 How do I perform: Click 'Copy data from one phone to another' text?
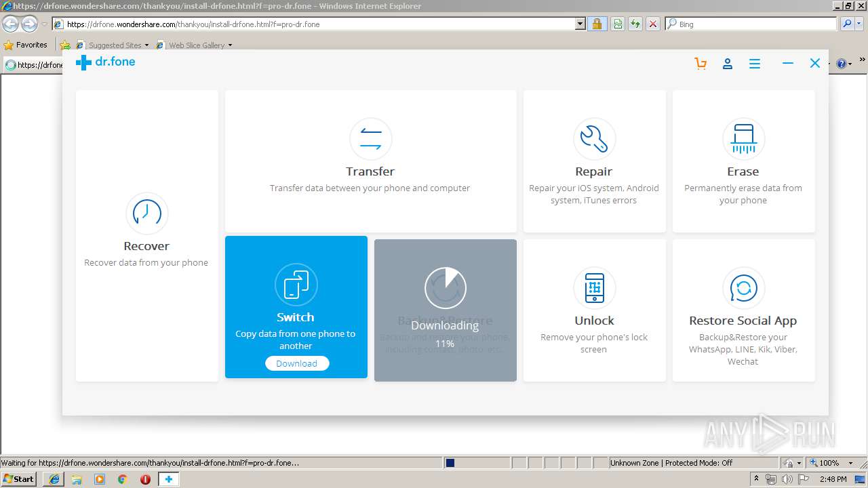pos(296,340)
